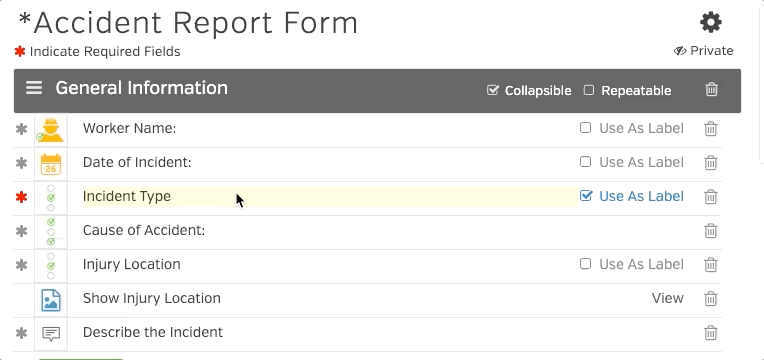Delete the General Information section
This screenshot has height=360, width=764.
(x=711, y=89)
